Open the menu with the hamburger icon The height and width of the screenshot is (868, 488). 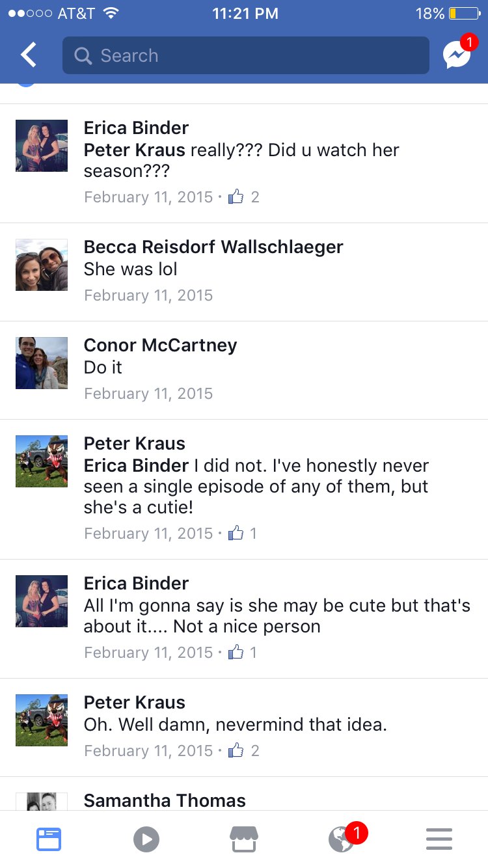tap(439, 839)
